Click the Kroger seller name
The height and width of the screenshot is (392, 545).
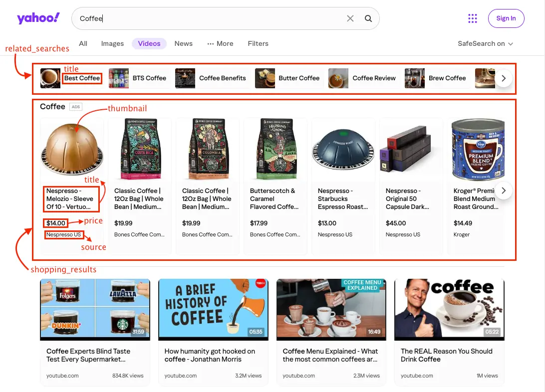[x=462, y=234]
